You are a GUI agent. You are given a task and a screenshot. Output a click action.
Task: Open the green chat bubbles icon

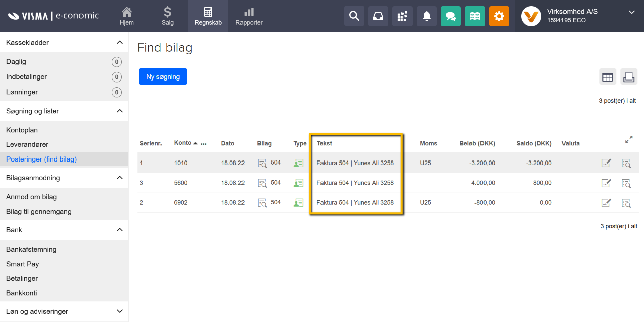(x=450, y=16)
